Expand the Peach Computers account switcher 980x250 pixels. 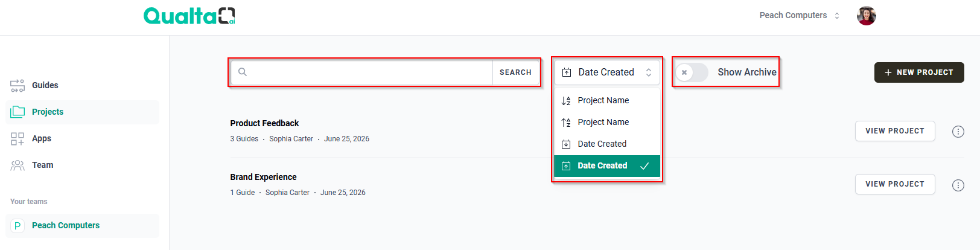click(799, 16)
